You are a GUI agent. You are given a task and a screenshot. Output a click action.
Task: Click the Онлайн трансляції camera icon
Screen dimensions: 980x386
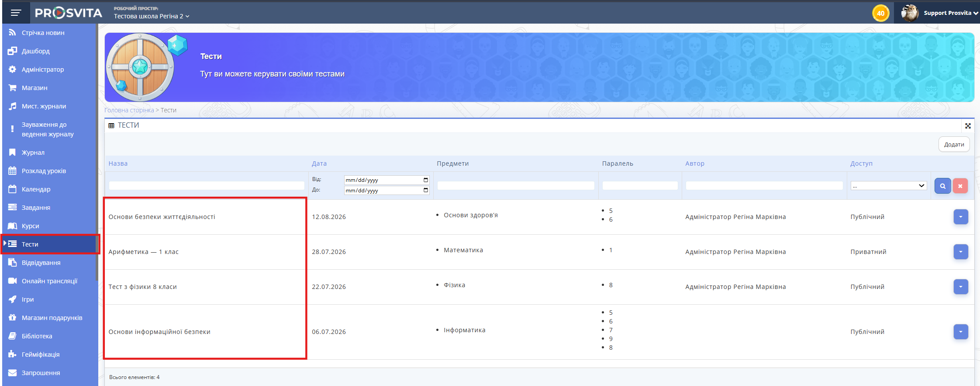(12, 281)
